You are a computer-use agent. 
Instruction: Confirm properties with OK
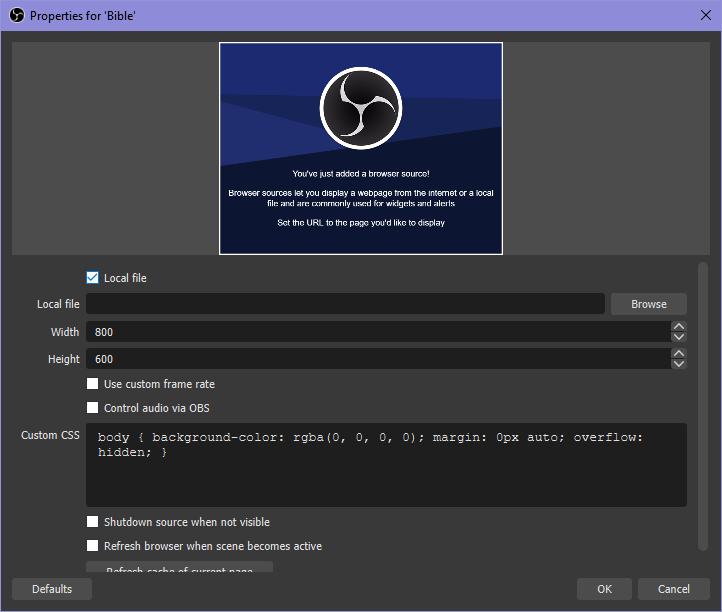coord(604,589)
